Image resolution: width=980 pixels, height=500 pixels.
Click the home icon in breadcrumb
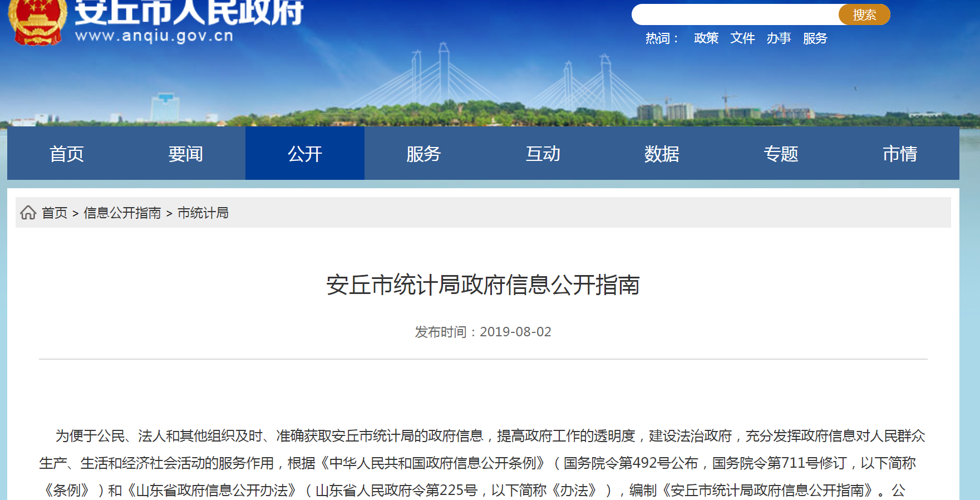[x=28, y=213]
